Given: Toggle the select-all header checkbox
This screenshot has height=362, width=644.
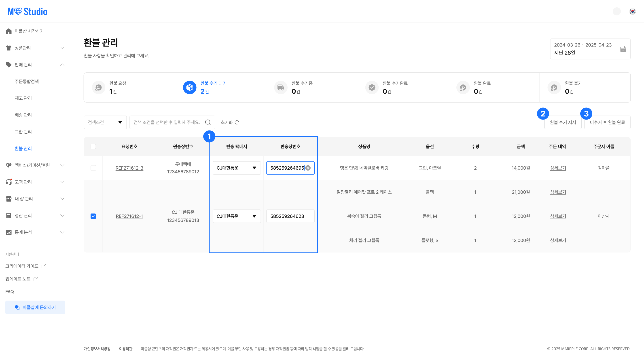Looking at the screenshot, I should coord(93,146).
